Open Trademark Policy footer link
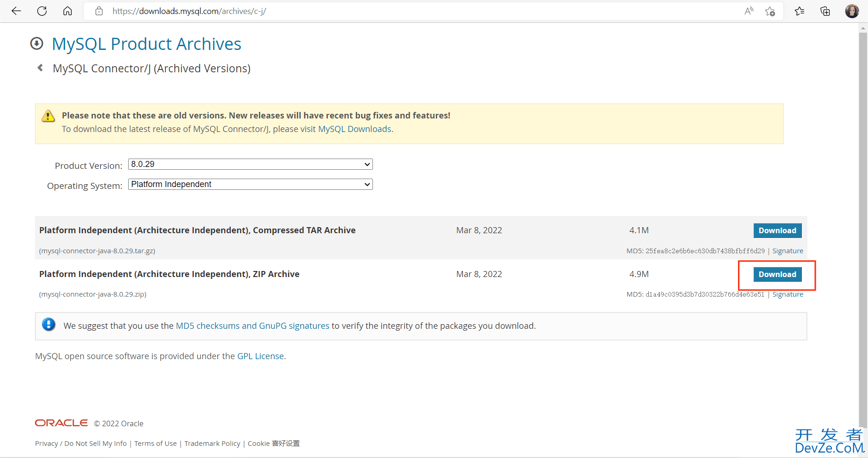The height and width of the screenshot is (458, 868). (212, 444)
